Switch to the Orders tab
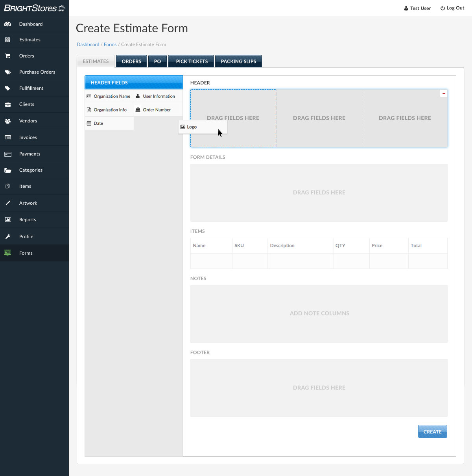472x476 pixels. 131,61
